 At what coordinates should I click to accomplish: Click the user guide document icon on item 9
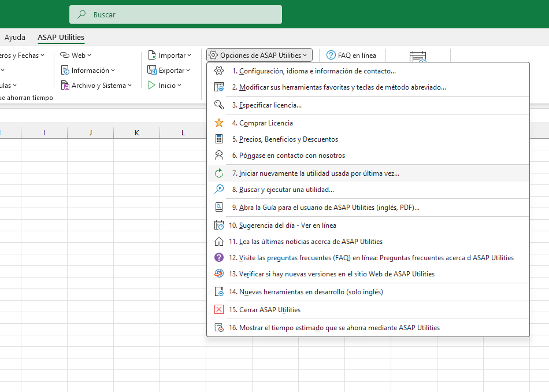(219, 207)
